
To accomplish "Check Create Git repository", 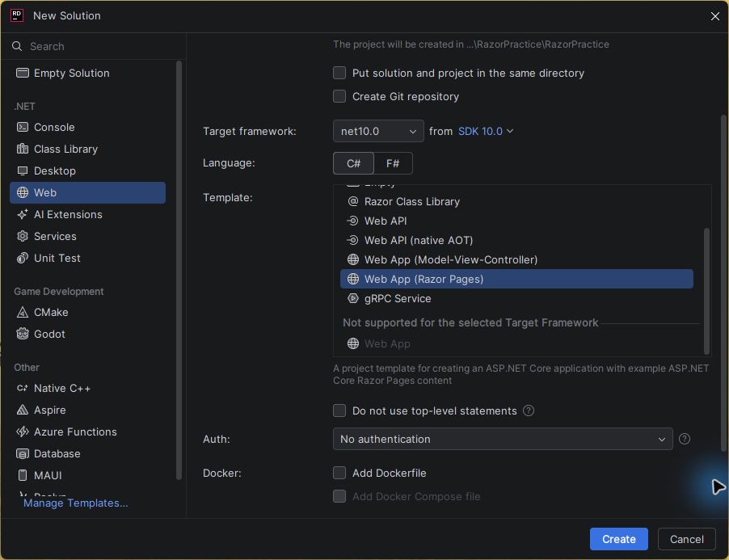I will [339, 96].
